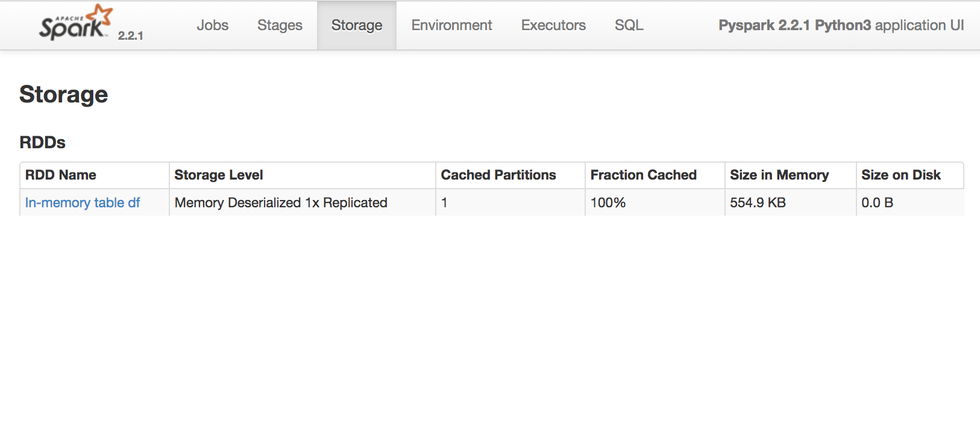Click the Storage page heading
Image resolution: width=980 pixels, height=423 pixels.
coord(63,95)
